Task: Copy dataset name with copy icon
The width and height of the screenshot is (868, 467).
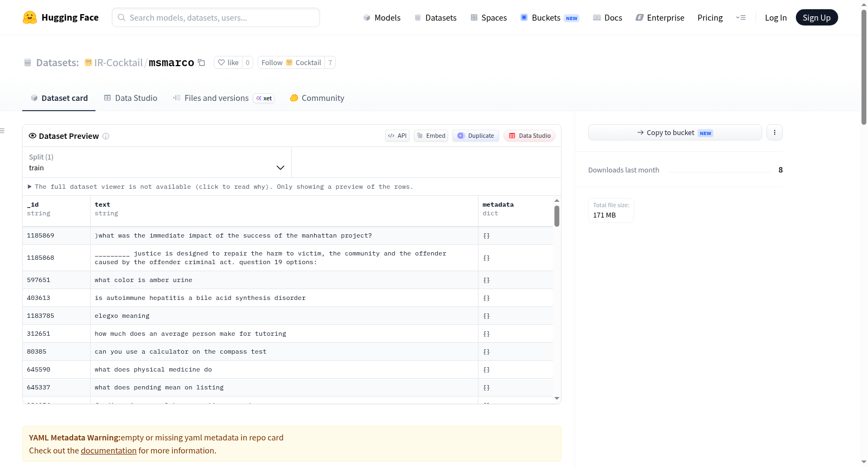Action: 201,62
